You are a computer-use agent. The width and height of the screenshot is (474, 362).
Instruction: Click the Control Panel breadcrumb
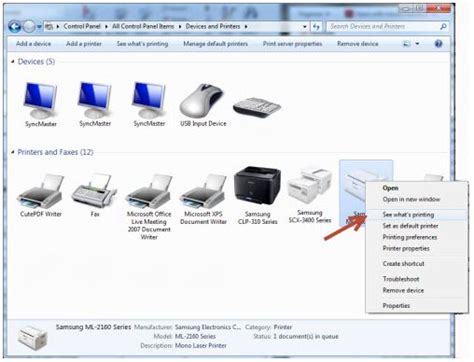[x=82, y=26]
